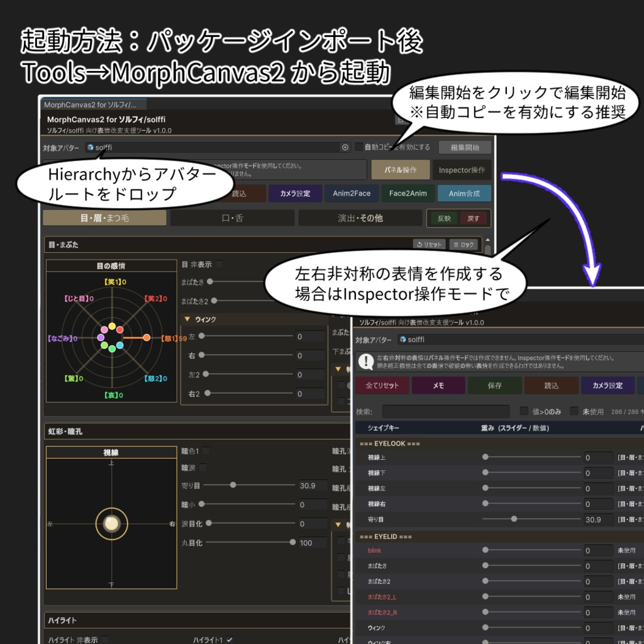This screenshot has width=644, height=644.
Task: Click the 編集開始 button
Action: pos(465,147)
